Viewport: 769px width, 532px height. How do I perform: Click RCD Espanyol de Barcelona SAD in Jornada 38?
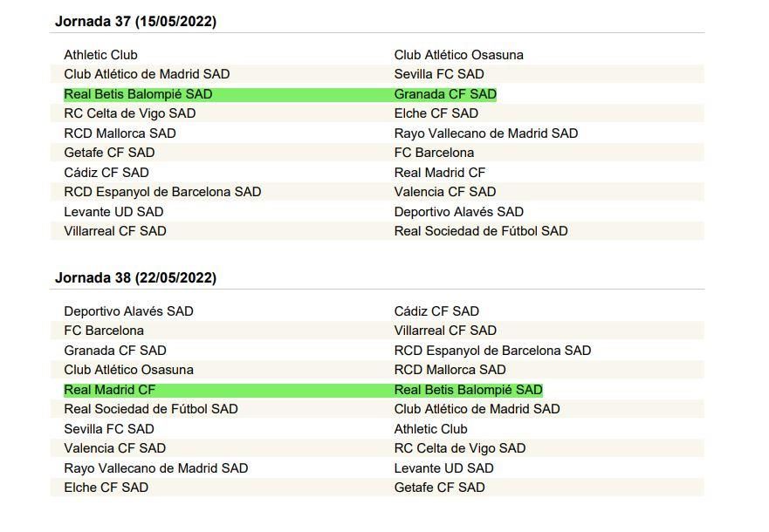click(x=492, y=351)
